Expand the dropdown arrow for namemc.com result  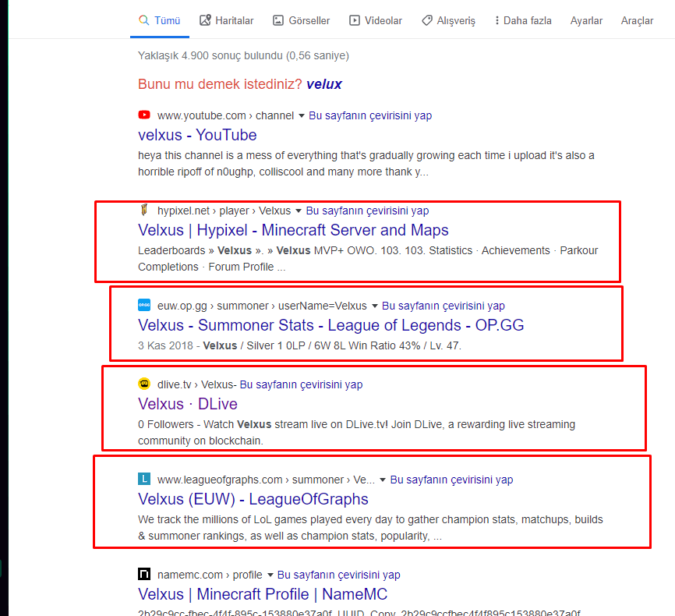[270, 575]
